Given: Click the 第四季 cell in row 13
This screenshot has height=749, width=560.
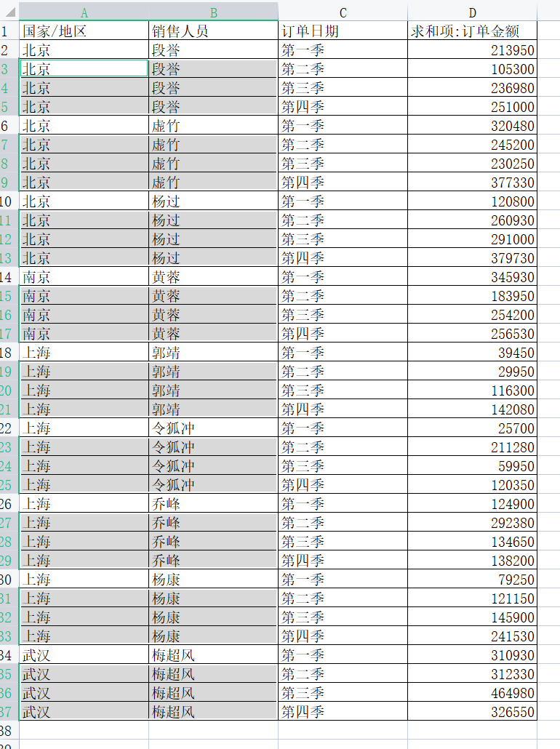Looking at the screenshot, I should click(343, 258).
